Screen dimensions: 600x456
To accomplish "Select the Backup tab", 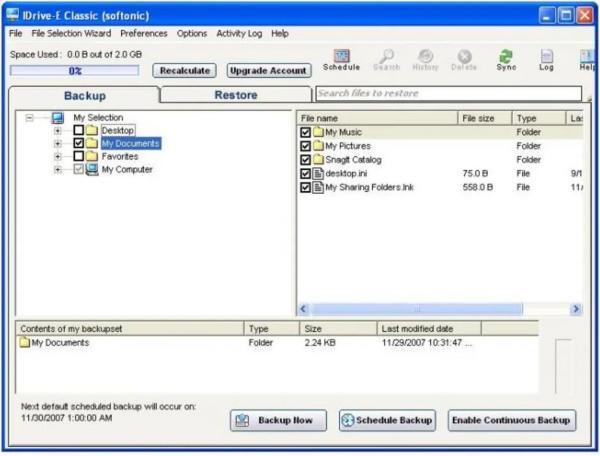I will [85, 96].
